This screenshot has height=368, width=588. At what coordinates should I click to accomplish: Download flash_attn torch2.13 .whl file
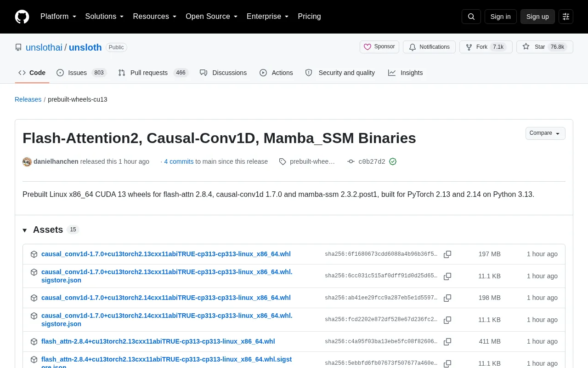pyautogui.click(x=158, y=341)
